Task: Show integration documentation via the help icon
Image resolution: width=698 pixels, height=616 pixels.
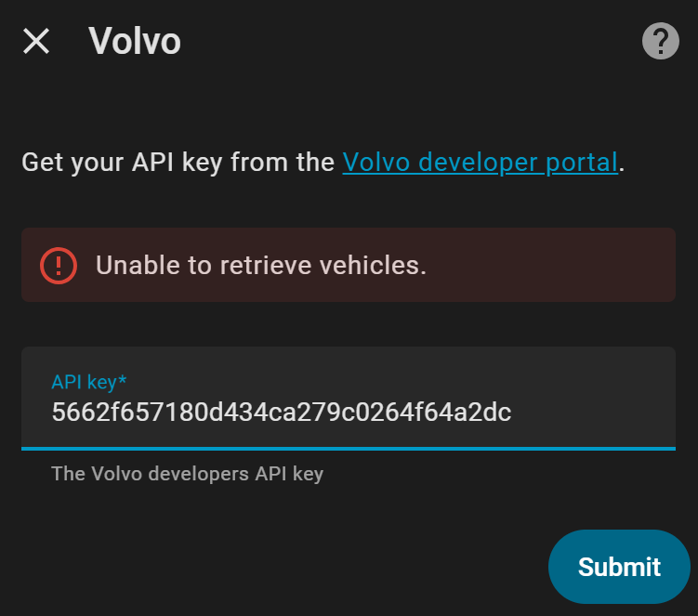Action: pos(660,41)
